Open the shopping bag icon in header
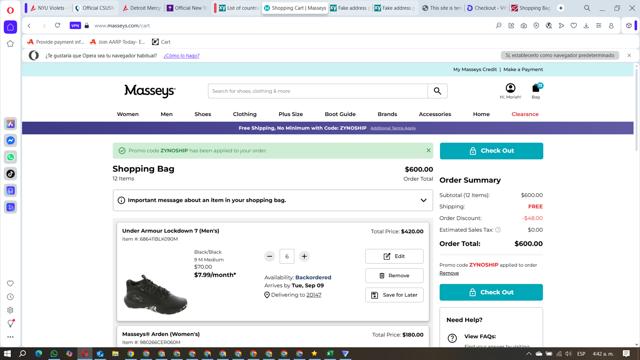 click(536, 88)
